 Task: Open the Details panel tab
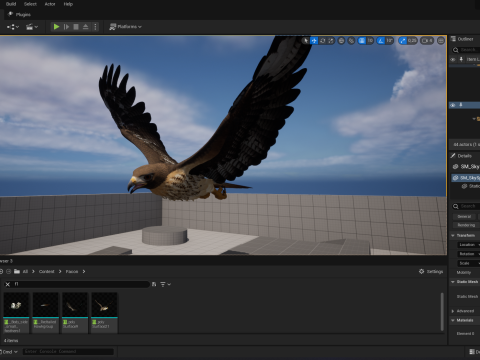point(464,156)
